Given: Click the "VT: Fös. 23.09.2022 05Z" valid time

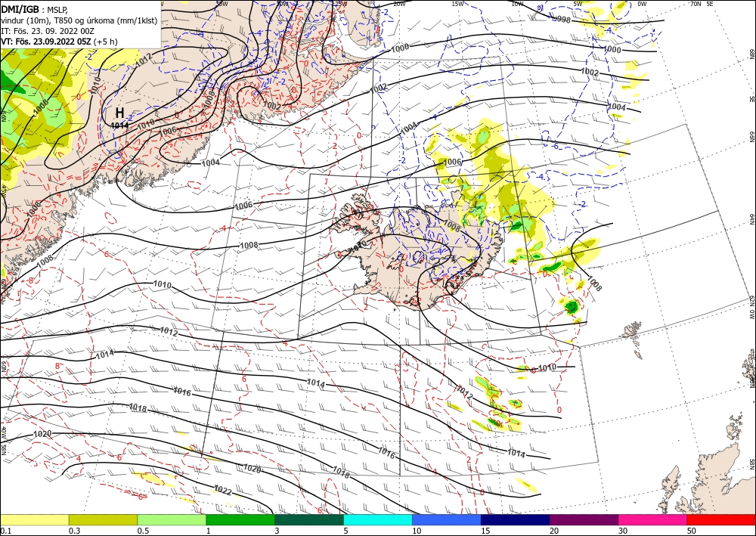Looking at the screenshot, I should point(46,42).
